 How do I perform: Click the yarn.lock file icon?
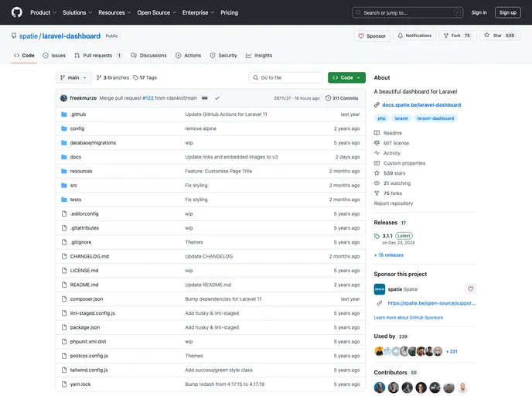[x=64, y=384]
